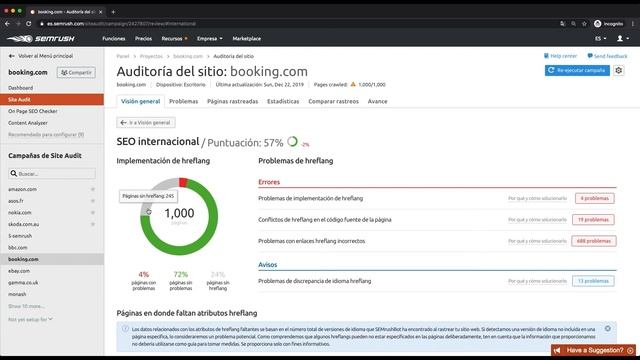The image size is (640, 360).
Task: Click the search magnifier in campaigns box
Action: [x=14, y=173]
